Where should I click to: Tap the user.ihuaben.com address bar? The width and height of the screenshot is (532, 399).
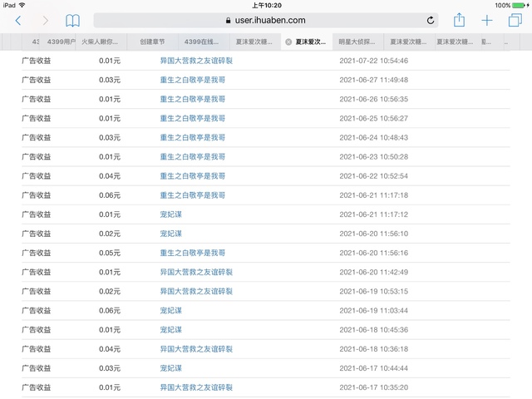[266, 20]
